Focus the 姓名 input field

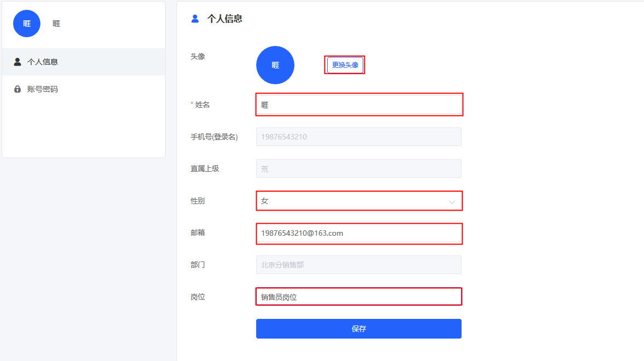(359, 105)
